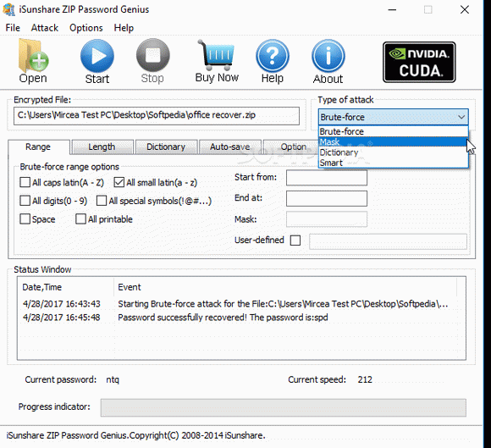This screenshot has width=491, height=448.
Task: Switch to the Dictionary tab
Action: 166,147
